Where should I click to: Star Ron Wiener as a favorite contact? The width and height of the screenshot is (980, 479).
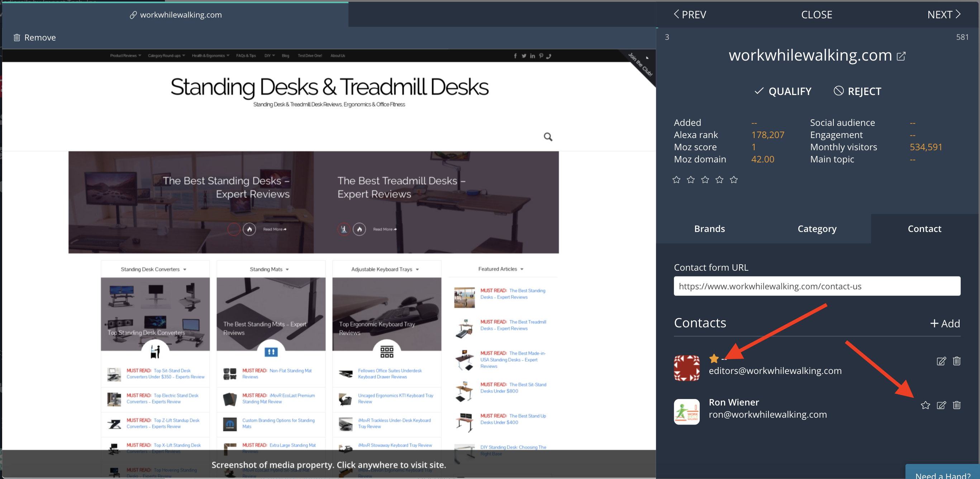tap(926, 405)
